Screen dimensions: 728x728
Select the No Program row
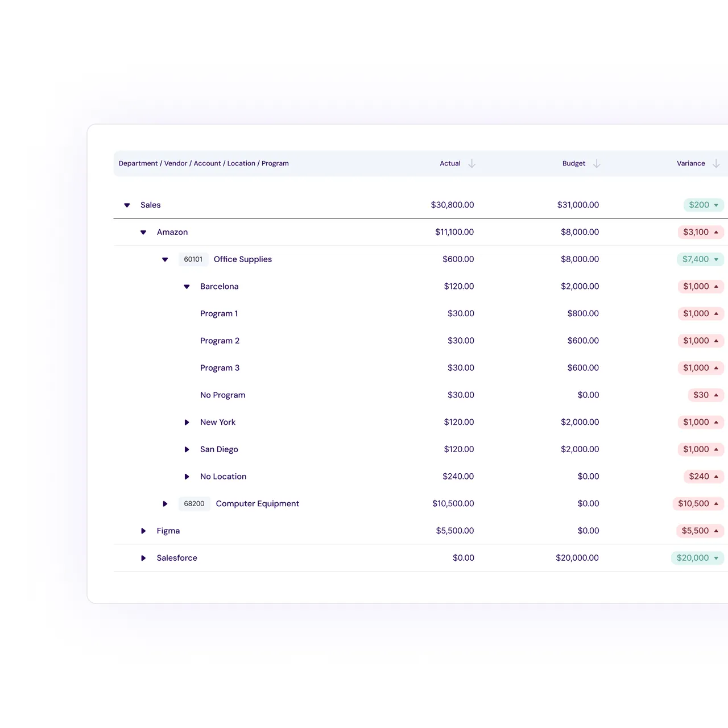[419, 395]
